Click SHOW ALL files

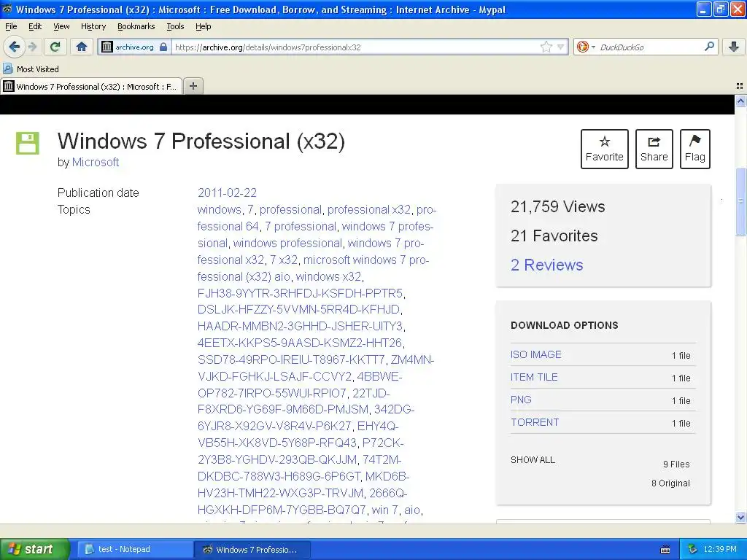point(533,460)
